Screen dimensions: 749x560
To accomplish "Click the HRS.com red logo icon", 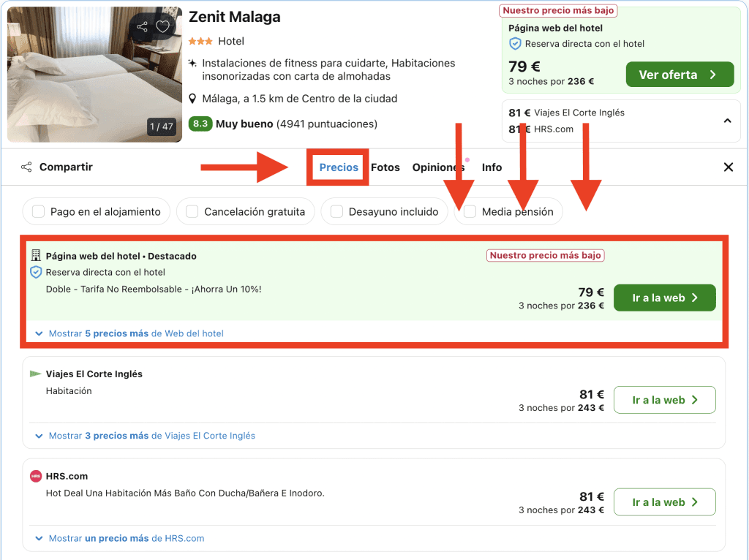I will (36, 477).
